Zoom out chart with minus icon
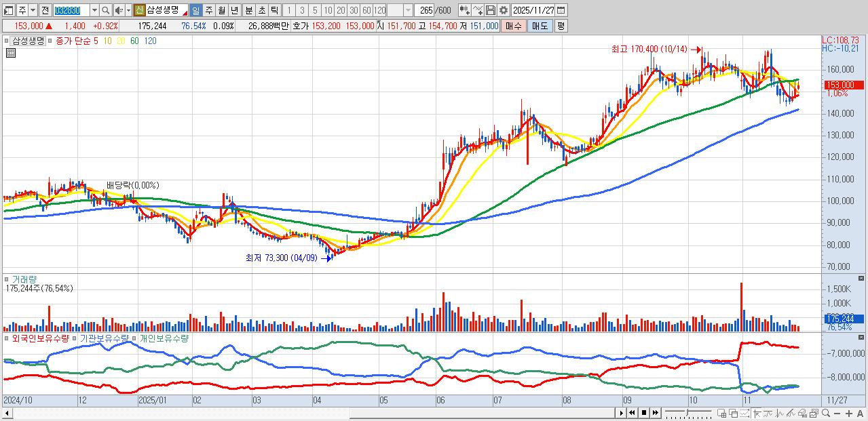868x421 pixels. tap(837, 413)
